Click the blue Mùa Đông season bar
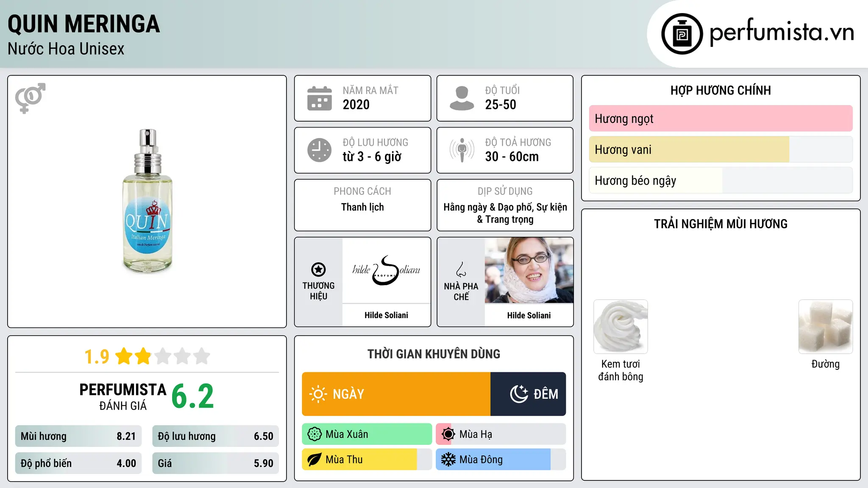Screen dimensions: 868x488 [501, 460]
